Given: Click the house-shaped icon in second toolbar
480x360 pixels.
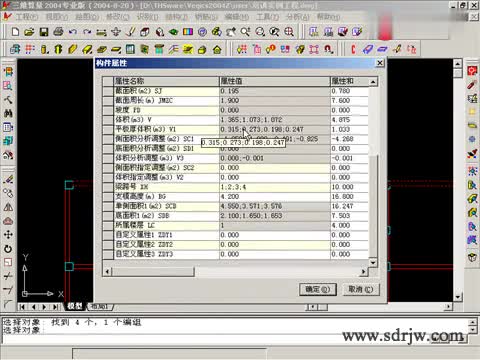Looking at the screenshot, I should coord(217,50).
